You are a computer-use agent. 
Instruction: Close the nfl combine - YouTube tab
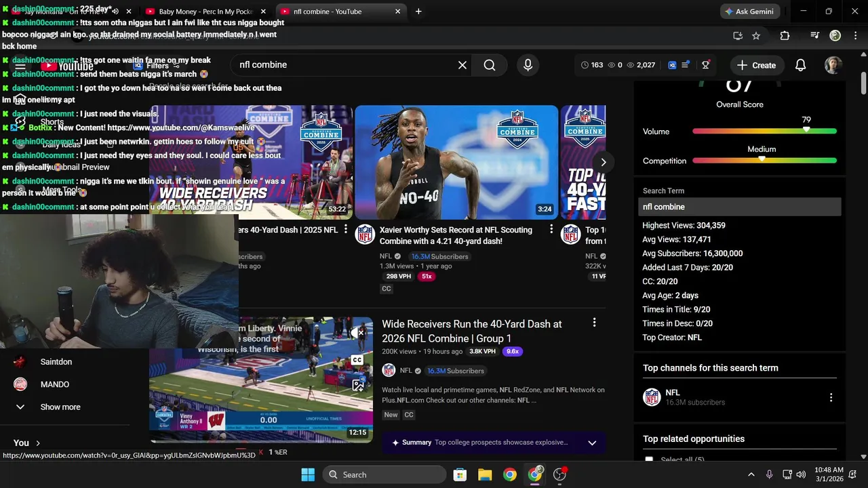(x=398, y=12)
